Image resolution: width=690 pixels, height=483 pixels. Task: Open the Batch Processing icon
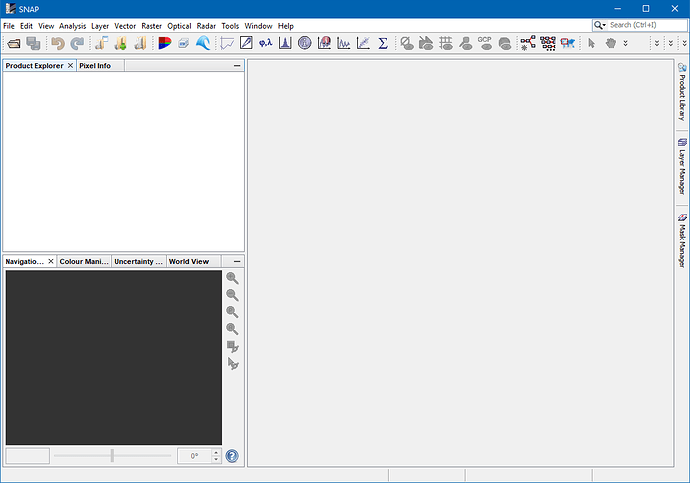(548, 43)
